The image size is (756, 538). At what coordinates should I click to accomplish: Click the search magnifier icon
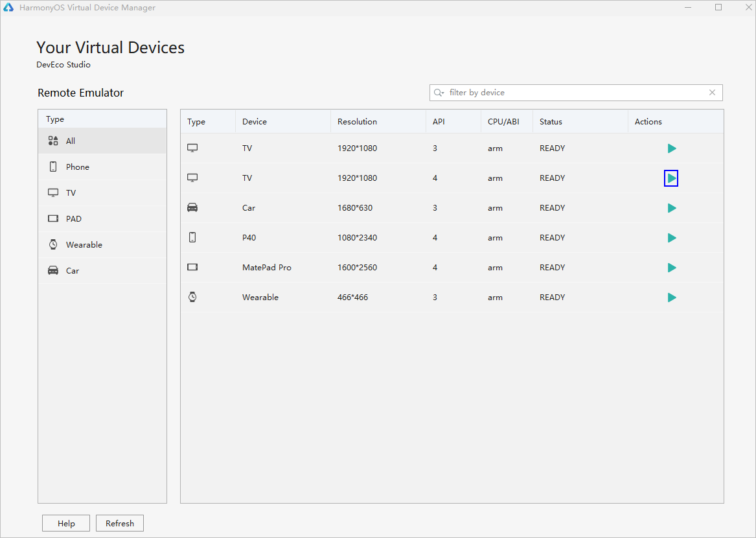point(439,93)
